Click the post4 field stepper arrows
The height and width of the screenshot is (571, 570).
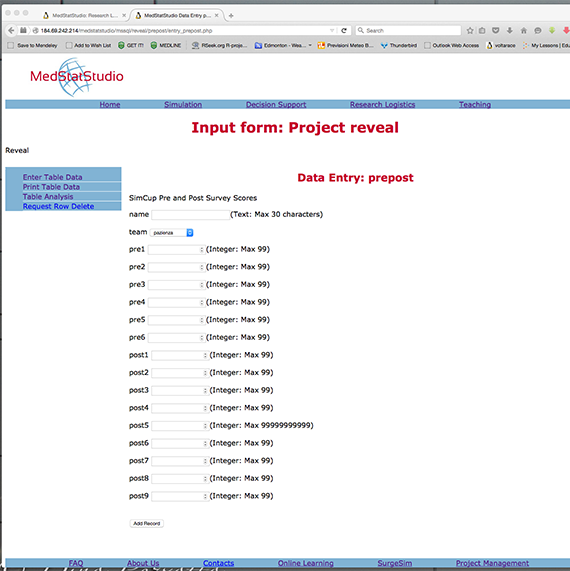coord(205,408)
